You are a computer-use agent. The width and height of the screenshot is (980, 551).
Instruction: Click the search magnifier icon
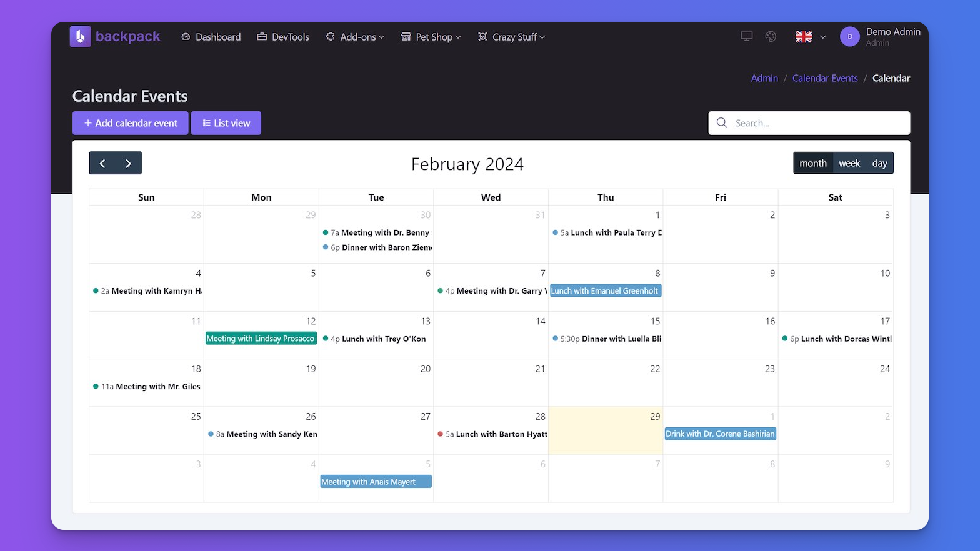click(722, 123)
